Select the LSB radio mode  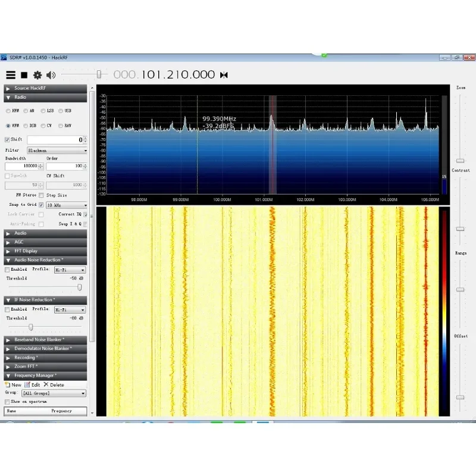(x=43, y=111)
